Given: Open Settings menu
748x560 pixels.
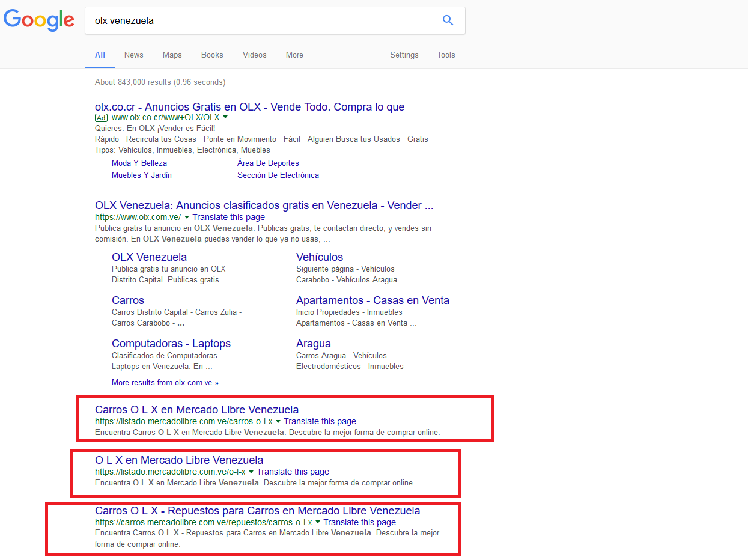Looking at the screenshot, I should [x=404, y=55].
